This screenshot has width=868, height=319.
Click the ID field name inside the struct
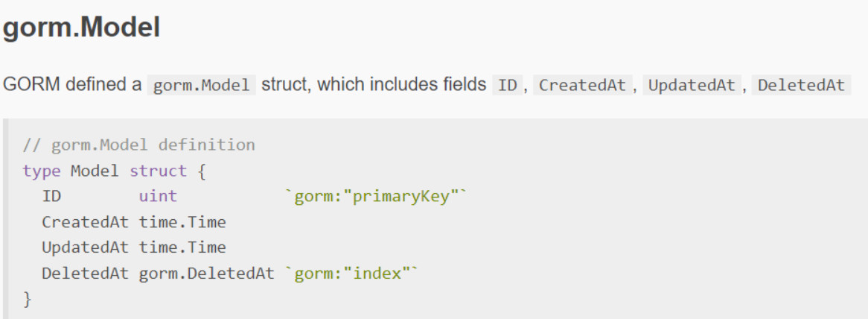pyautogui.click(x=51, y=197)
